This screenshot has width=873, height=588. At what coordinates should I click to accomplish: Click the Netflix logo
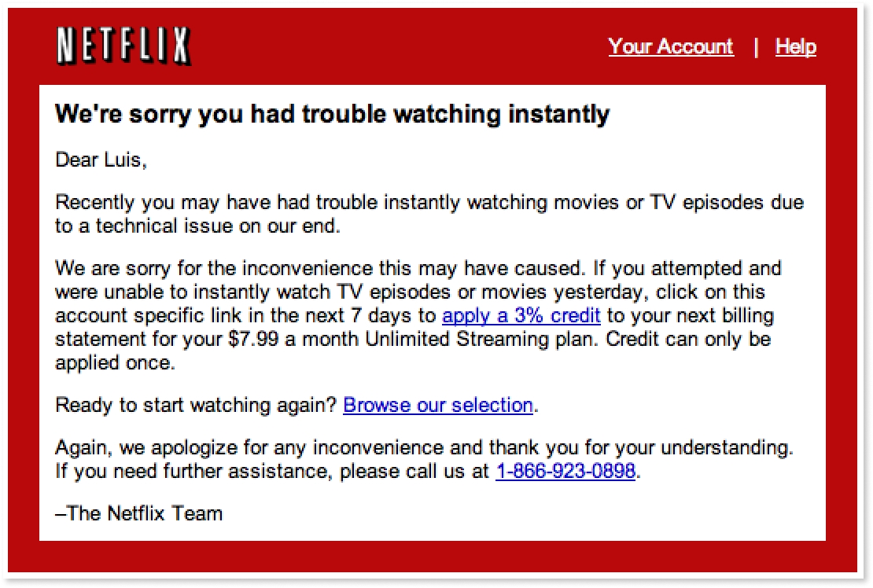click(123, 46)
